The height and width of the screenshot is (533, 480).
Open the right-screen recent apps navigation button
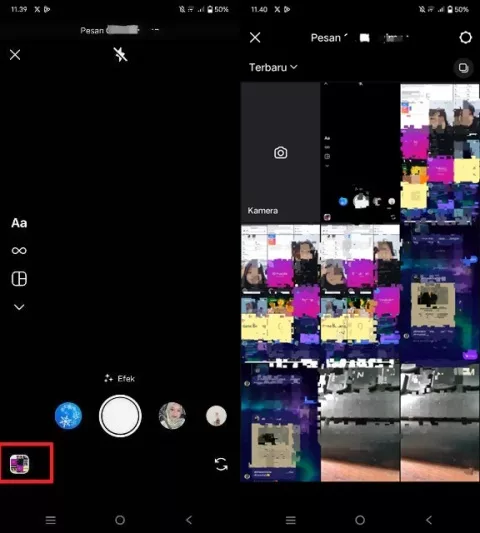[291, 520]
